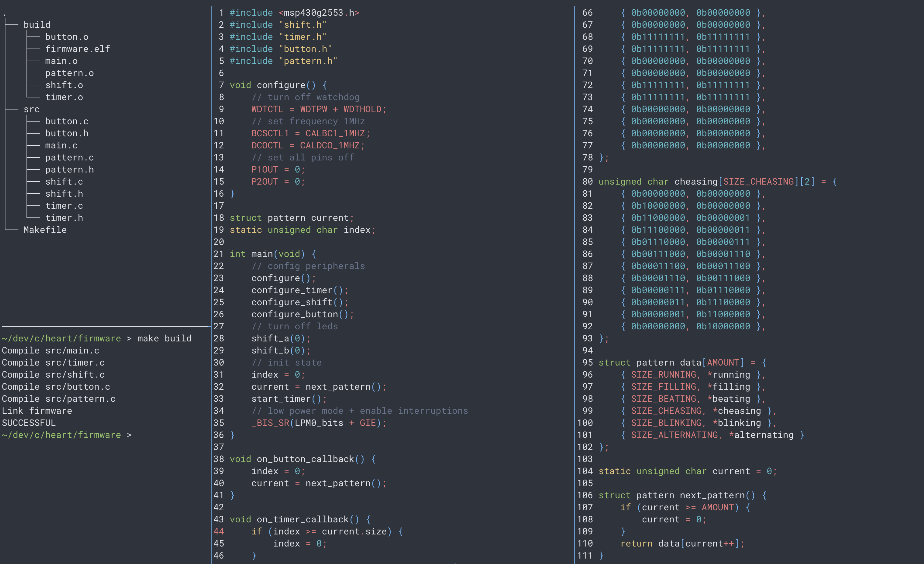The image size is (924, 564).
Task: Select pattern.h in the file tree
Action: pos(69,170)
